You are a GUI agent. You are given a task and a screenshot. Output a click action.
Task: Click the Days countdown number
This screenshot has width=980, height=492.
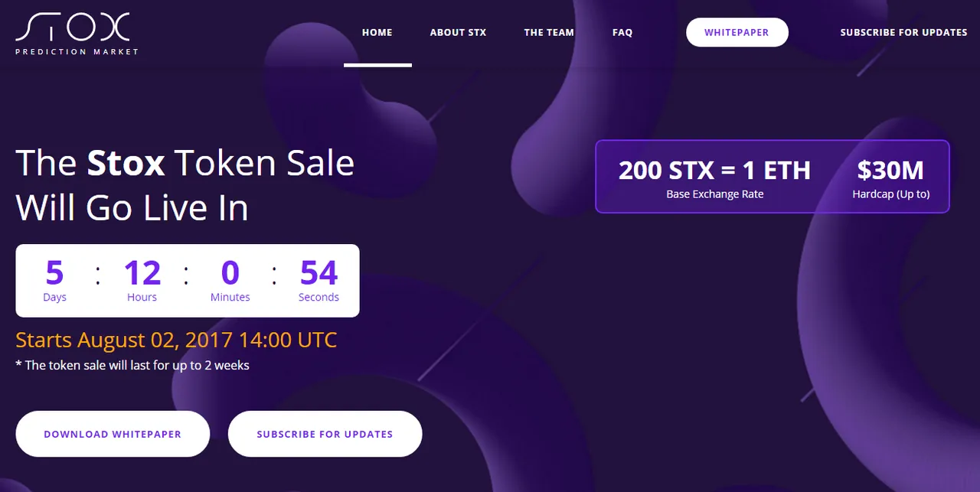[x=54, y=273]
